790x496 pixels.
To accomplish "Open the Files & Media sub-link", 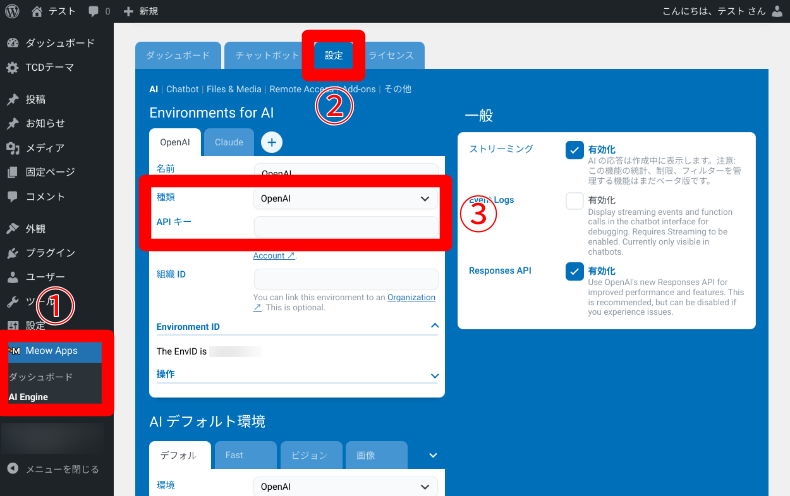I will (234, 89).
